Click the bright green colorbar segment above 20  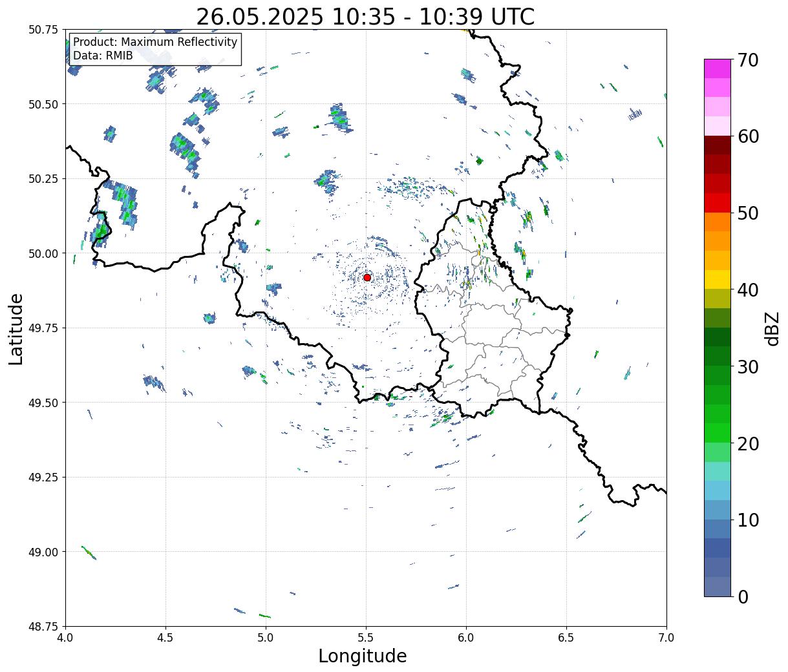pyautogui.click(x=718, y=433)
